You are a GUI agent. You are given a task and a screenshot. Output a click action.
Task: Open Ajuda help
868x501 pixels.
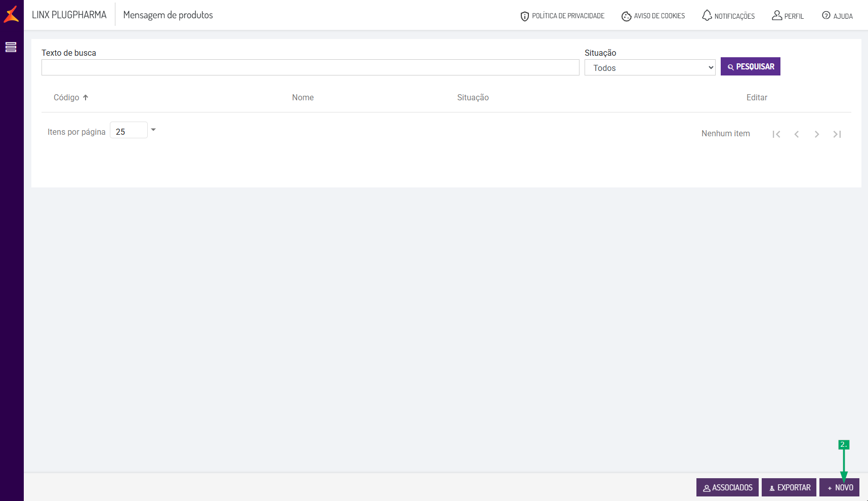pos(837,16)
